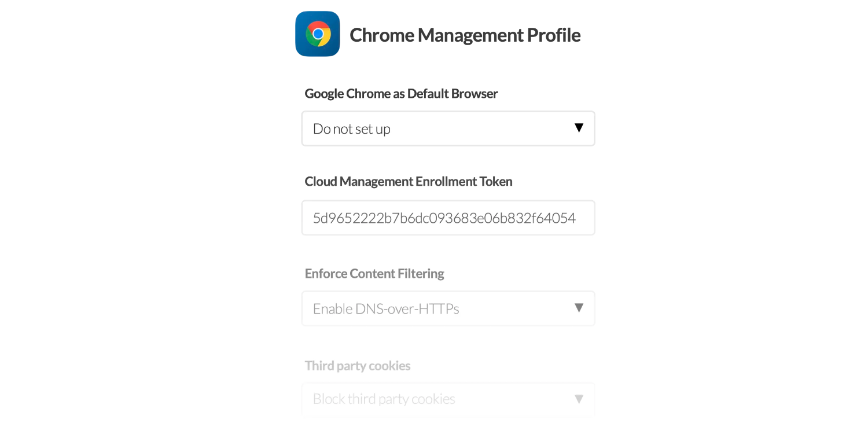Click the Cloud Management Enrollment Token label
The width and height of the screenshot is (868, 434).
tap(409, 181)
